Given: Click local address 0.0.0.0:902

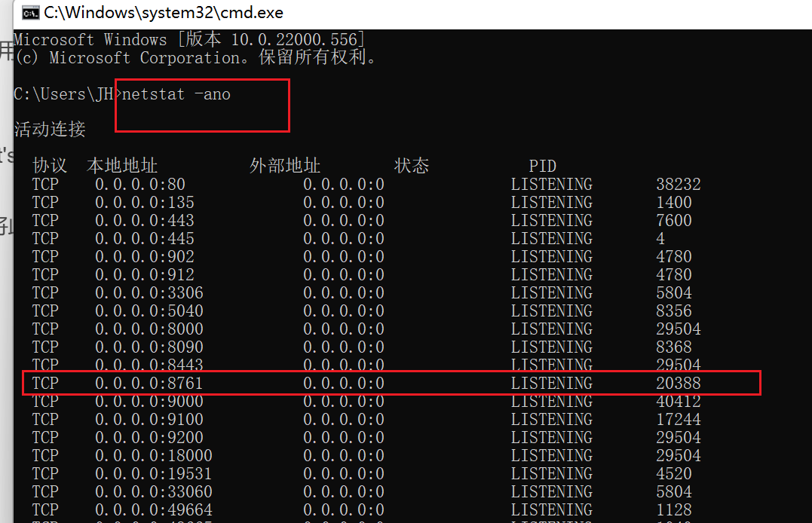Looking at the screenshot, I should pyautogui.click(x=145, y=257).
